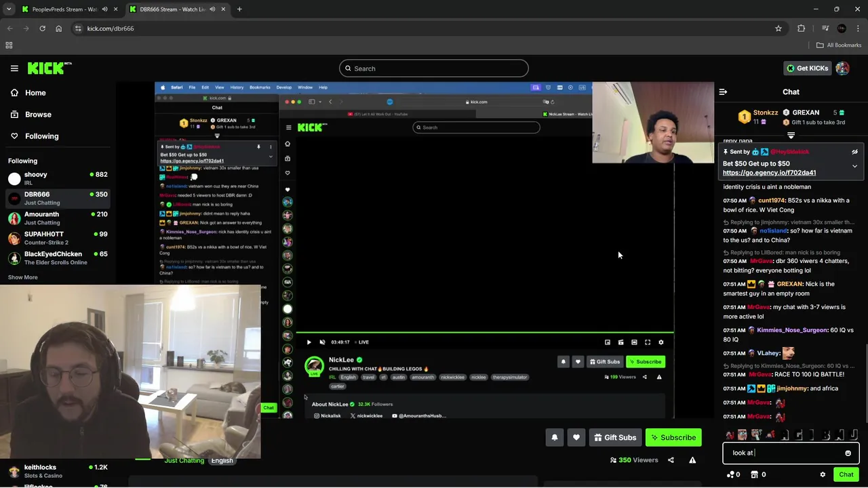Reload the page
This screenshot has width=868, height=488.
click(x=42, y=28)
